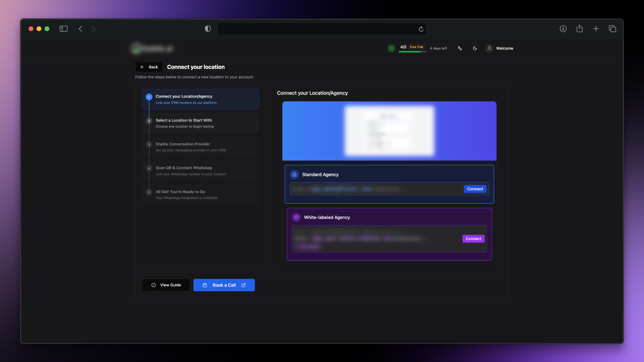Click the blurred preview image thumbnail
The width and height of the screenshot is (644, 362).
tap(389, 131)
